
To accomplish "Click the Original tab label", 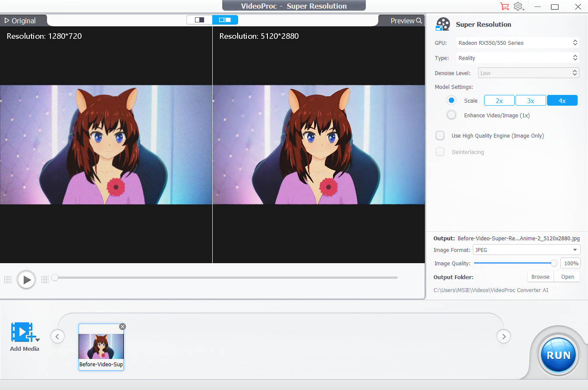I will [24, 21].
